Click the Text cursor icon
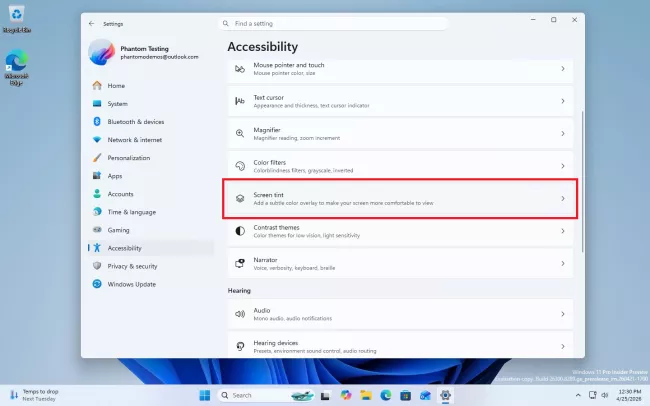 coord(240,101)
